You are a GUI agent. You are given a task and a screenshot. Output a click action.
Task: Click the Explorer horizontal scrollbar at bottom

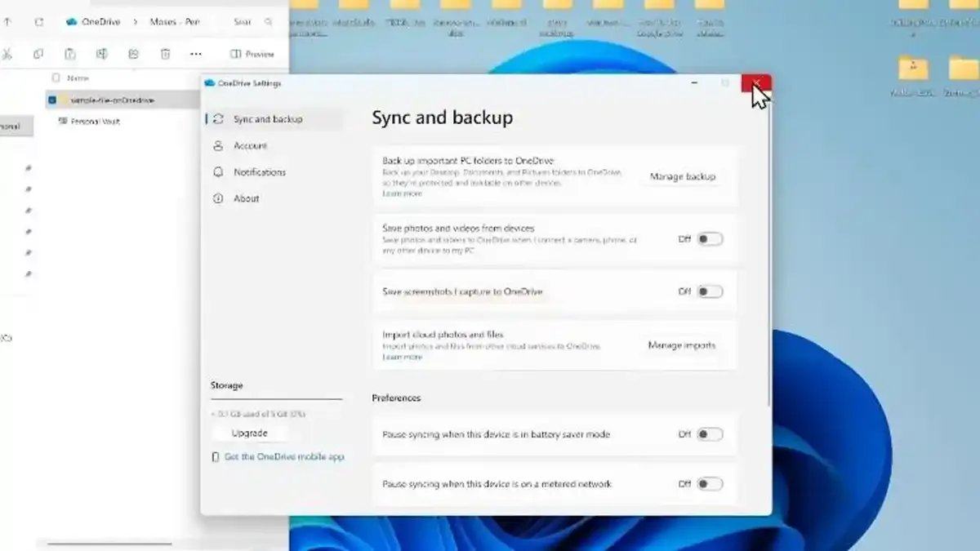click(109, 544)
